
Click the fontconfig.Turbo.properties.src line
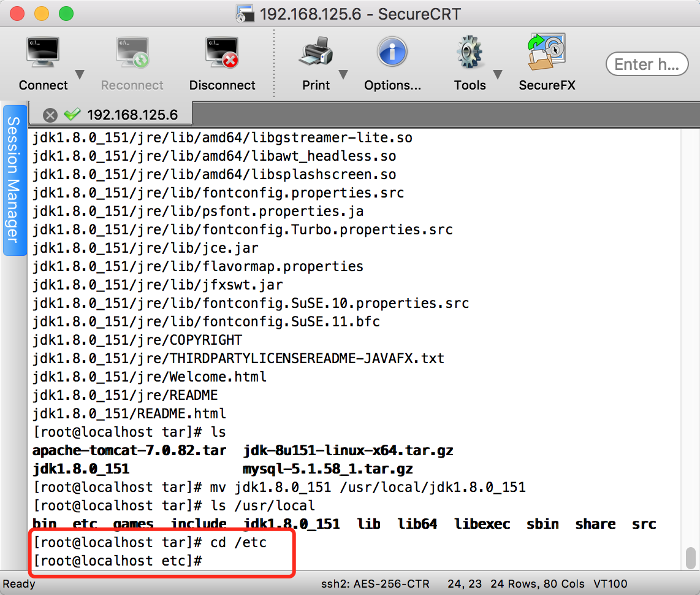tap(242, 229)
